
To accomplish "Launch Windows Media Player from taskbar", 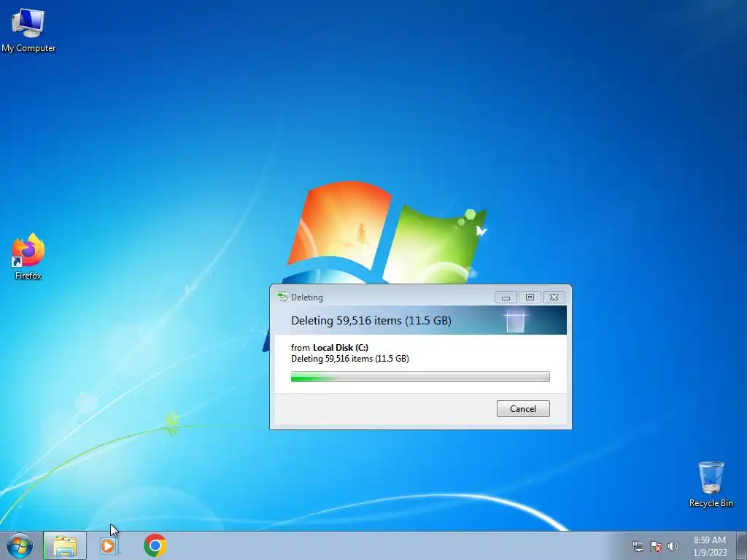I will tap(109, 545).
